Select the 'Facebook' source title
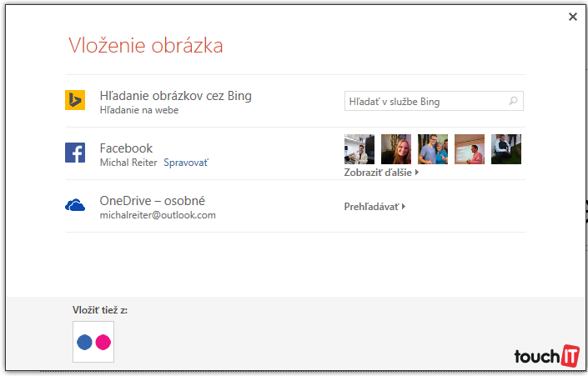588x376 pixels. [126, 148]
